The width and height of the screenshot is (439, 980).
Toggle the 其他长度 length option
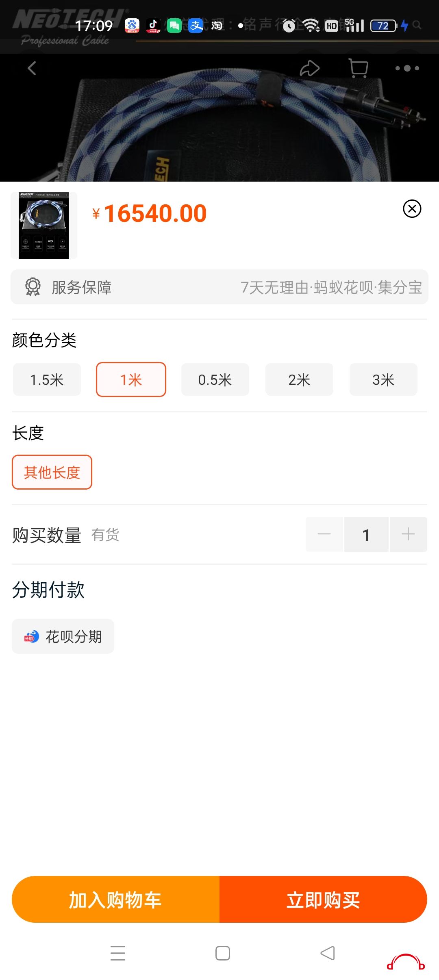click(52, 472)
